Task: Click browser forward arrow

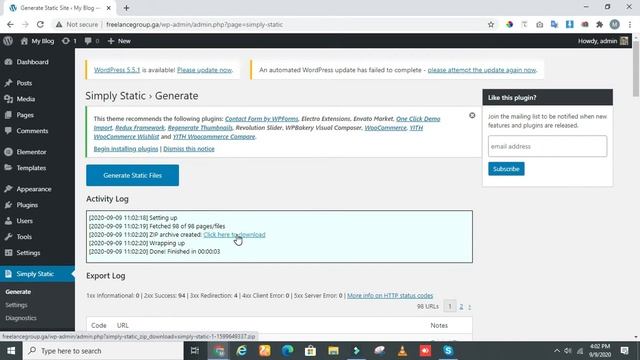Action: (25, 24)
